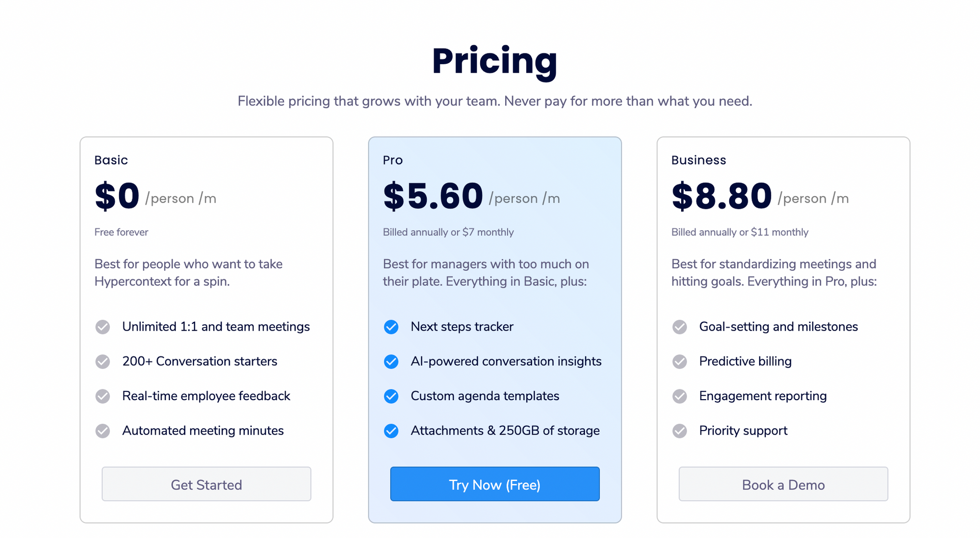Click blue checkmark next to AI-powered conversation insights

(x=391, y=361)
